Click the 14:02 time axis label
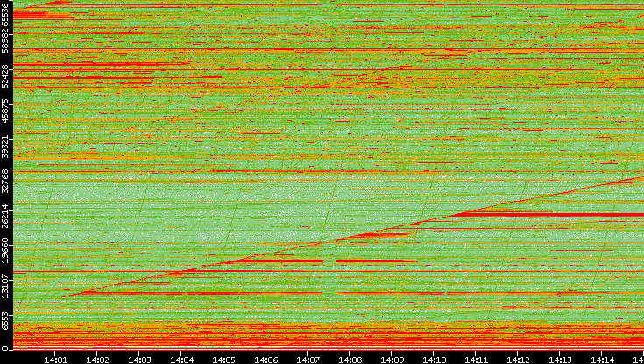The height and width of the screenshot is (364, 644). click(x=97, y=360)
